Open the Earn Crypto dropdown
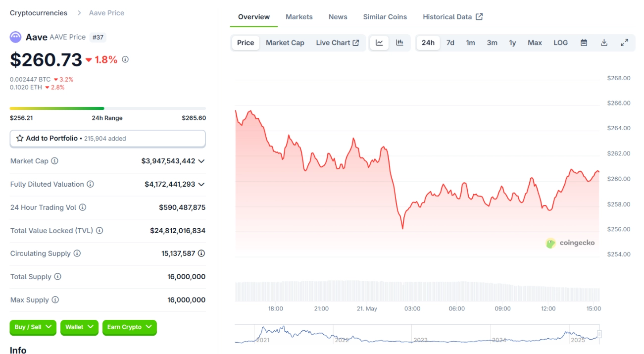Image resolution: width=644 pixels, height=354 pixels. tap(130, 327)
